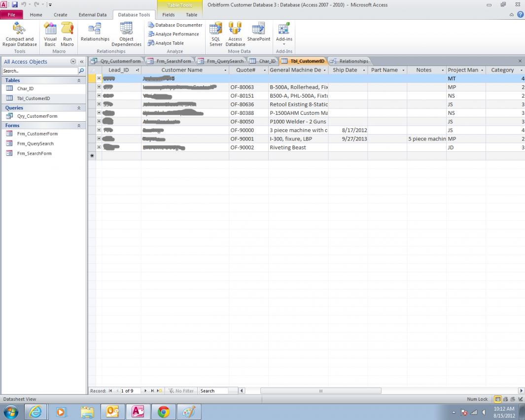Minimize the ribbon with the caret icon
This screenshot has width=525, height=420.
pos(512,15)
